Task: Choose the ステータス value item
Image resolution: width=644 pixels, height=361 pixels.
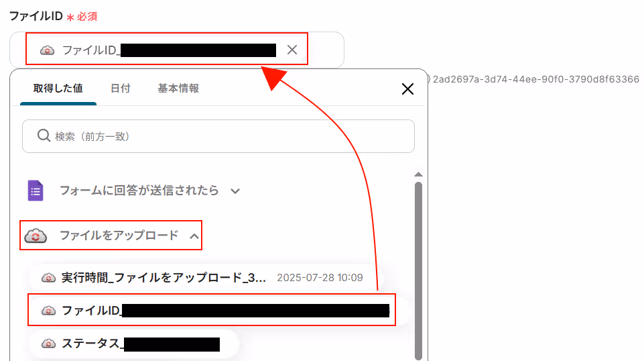Action: coord(133,344)
